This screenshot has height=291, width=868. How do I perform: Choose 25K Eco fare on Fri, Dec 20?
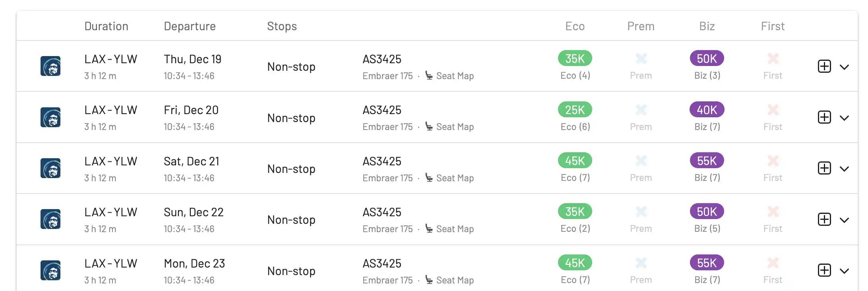[575, 110]
